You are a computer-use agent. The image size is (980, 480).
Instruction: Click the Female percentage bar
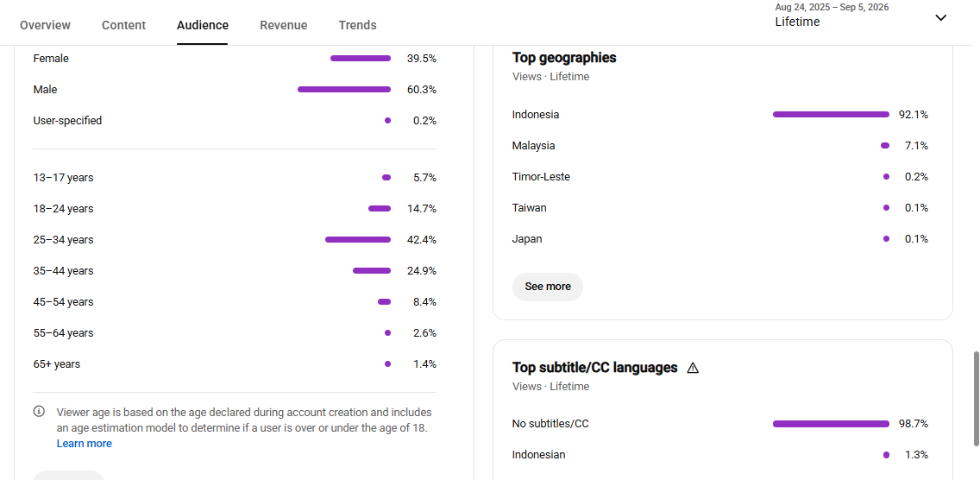pyautogui.click(x=361, y=58)
